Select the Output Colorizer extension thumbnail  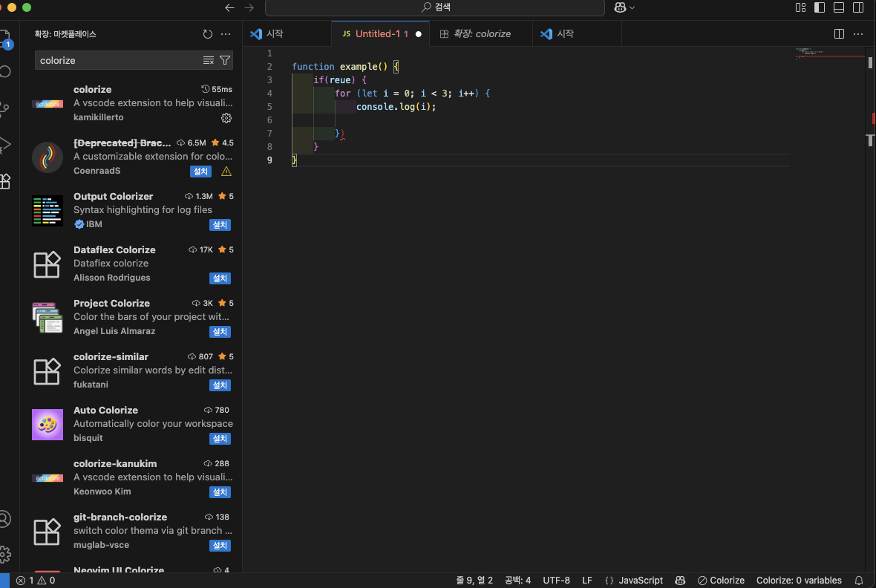[48, 211]
